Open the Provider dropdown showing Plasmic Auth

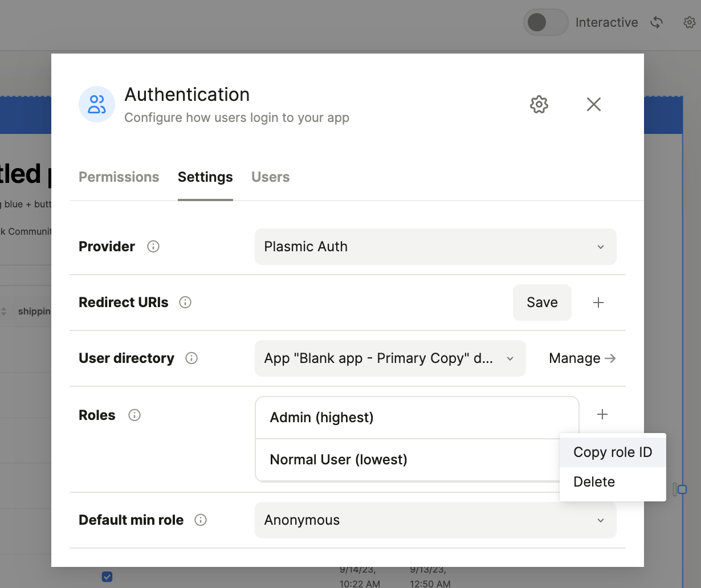[435, 247]
